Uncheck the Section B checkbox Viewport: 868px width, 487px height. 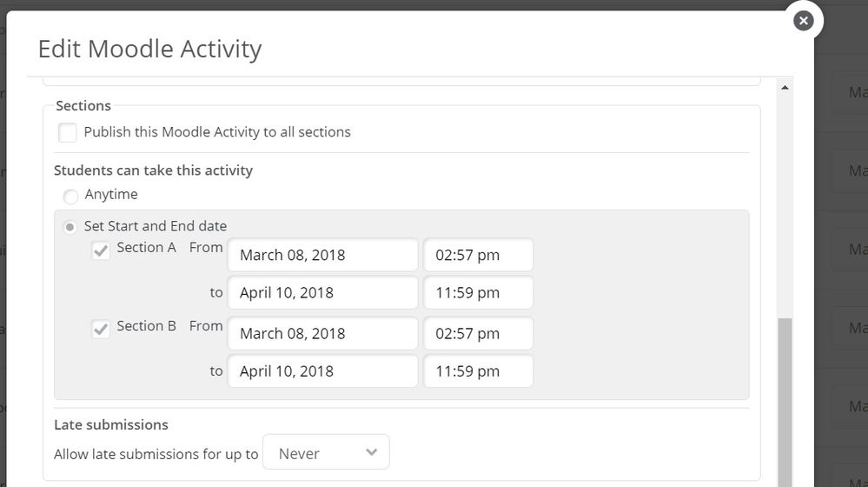[x=100, y=329]
